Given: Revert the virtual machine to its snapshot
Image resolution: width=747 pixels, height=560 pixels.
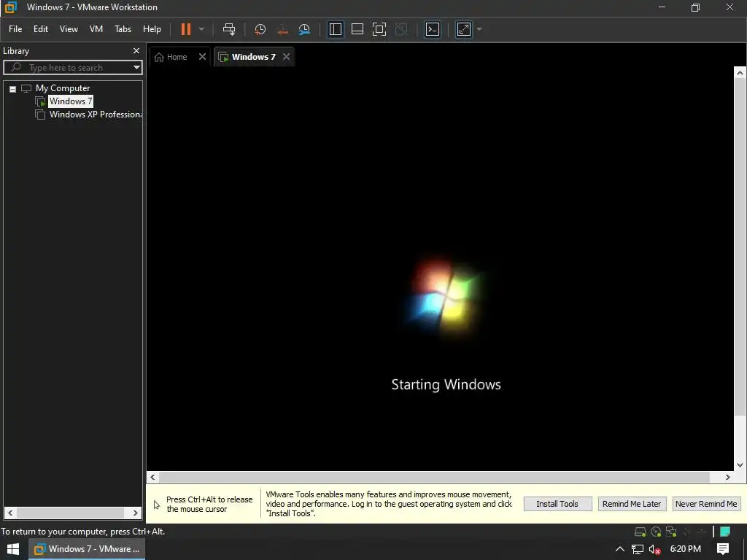Looking at the screenshot, I should [282, 29].
